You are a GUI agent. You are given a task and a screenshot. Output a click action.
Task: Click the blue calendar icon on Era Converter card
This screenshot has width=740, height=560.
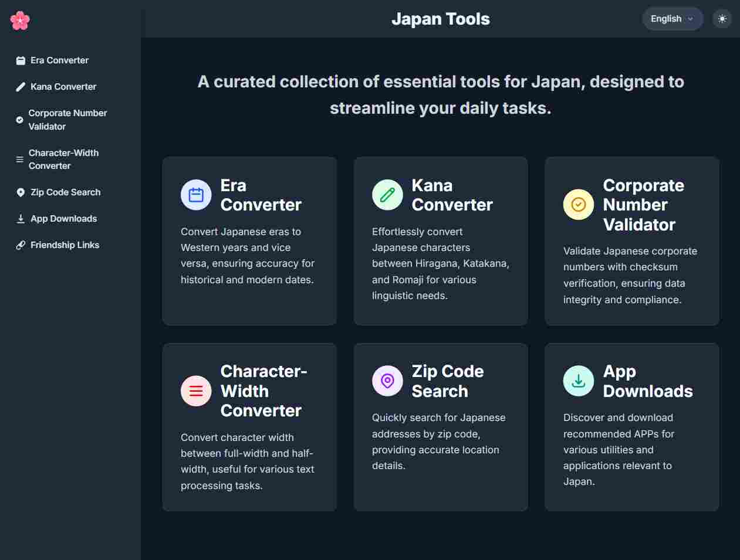[x=196, y=195]
